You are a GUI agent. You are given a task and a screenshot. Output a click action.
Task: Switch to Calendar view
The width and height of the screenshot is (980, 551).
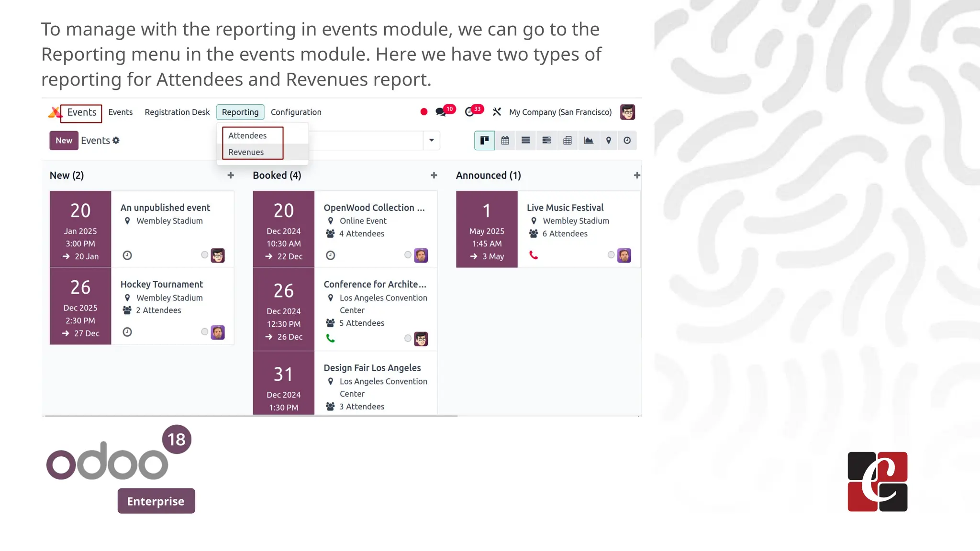click(505, 141)
